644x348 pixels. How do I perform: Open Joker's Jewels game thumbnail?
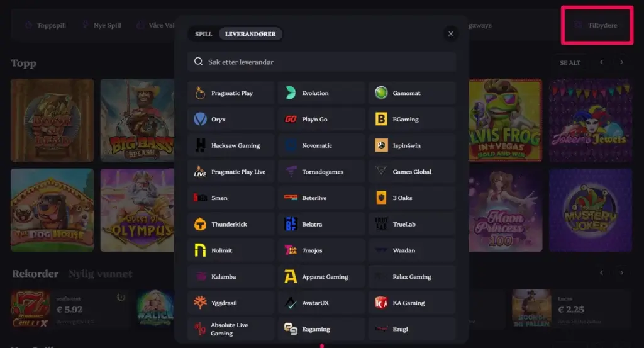590,120
